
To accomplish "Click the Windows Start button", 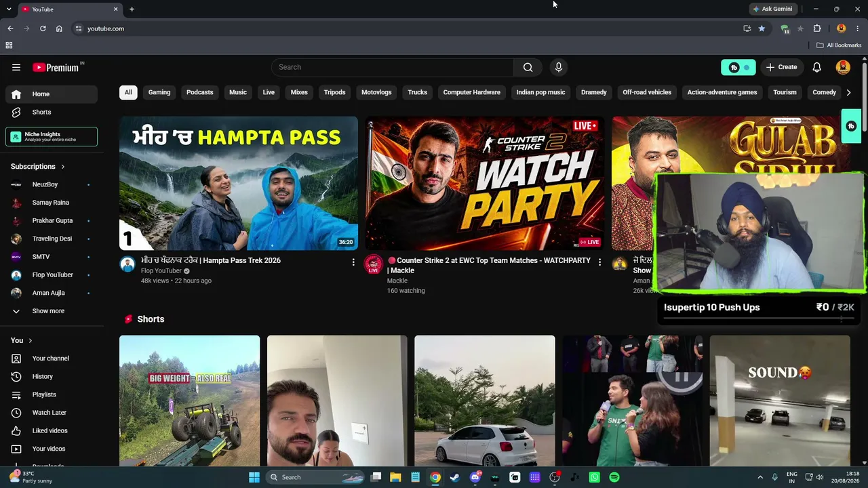I will pyautogui.click(x=254, y=477).
